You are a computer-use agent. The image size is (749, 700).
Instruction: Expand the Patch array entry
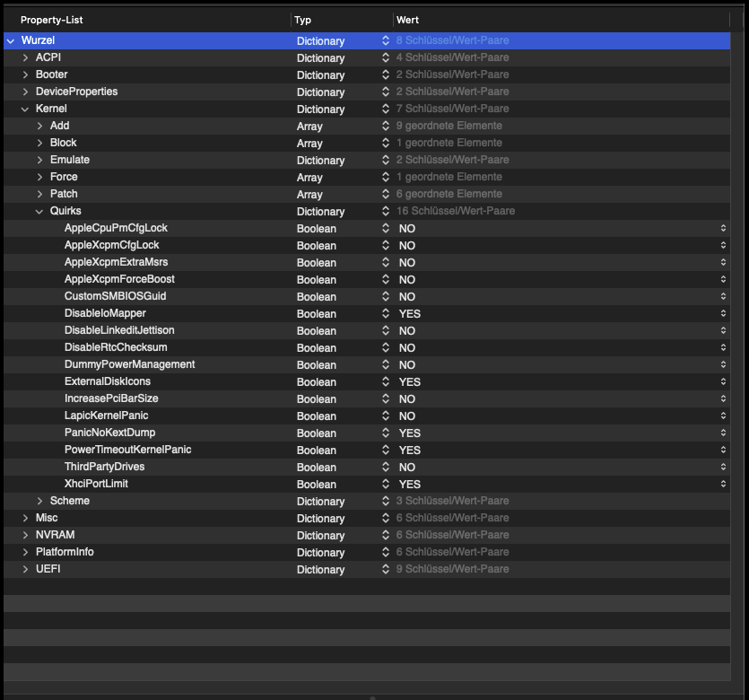click(39, 195)
